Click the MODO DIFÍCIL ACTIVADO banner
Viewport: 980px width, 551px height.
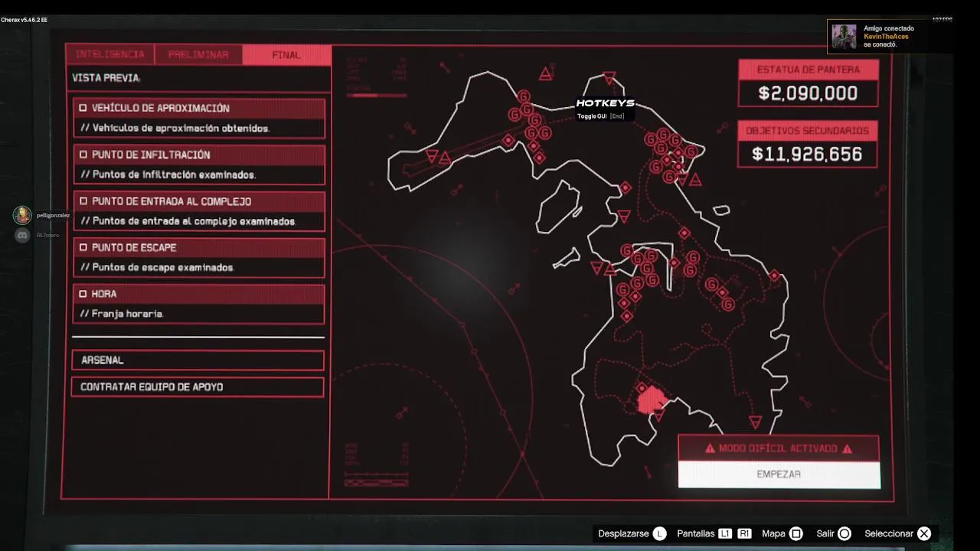779,448
